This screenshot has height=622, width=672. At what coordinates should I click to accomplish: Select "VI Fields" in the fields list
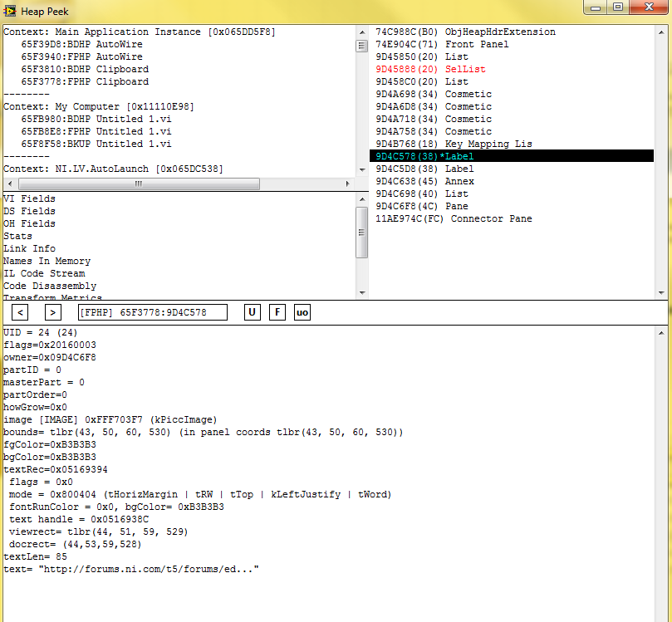pyautogui.click(x=29, y=198)
